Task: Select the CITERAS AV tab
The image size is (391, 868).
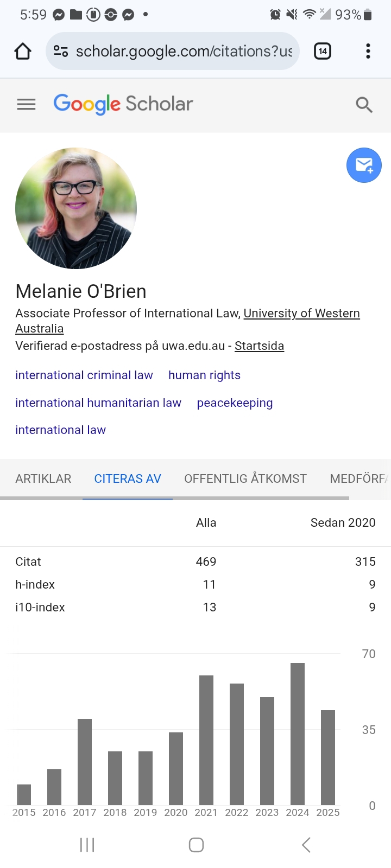Action: [x=128, y=478]
